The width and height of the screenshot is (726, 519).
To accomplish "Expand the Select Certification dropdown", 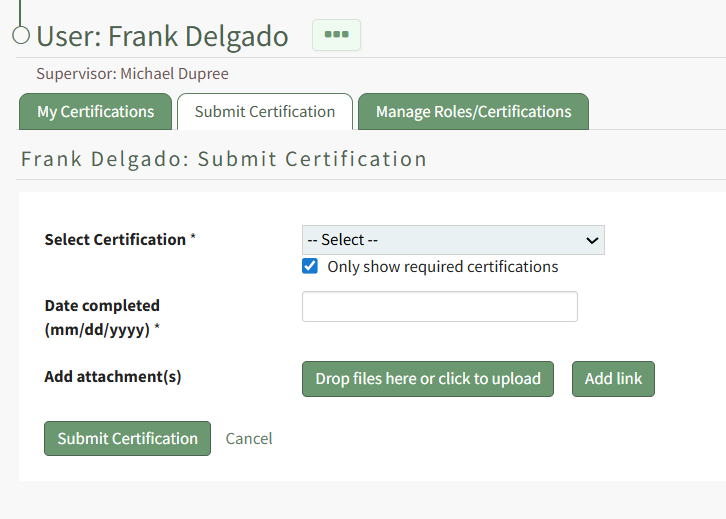I will [x=452, y=241].
